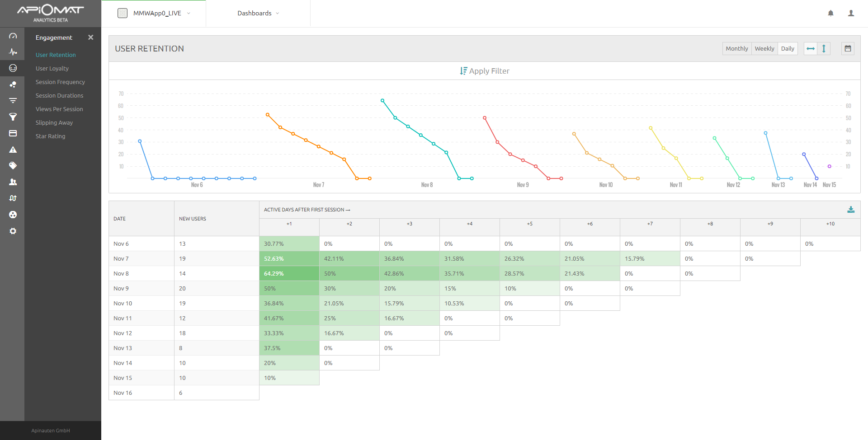Click the Nov 16 date cell
Viewport: 868px width, 440px height.
pos(142,393)
